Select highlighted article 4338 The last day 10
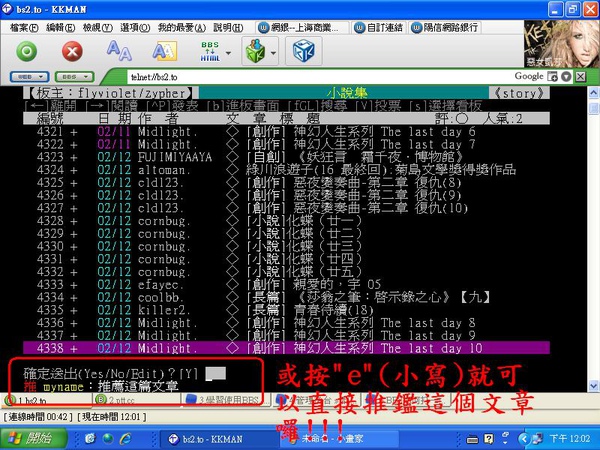Viewport: 600px width, 450px height. pos(286,348)
